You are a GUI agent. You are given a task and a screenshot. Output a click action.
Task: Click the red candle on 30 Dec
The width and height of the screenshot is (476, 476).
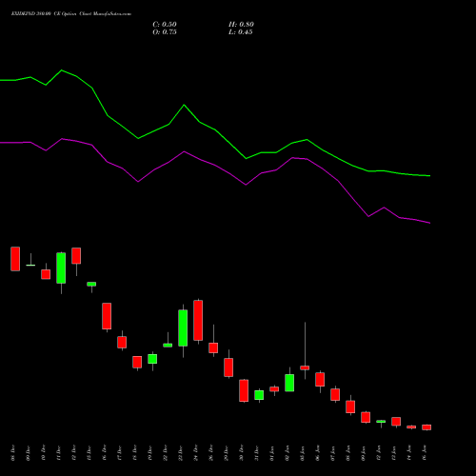tap(244, 390)
